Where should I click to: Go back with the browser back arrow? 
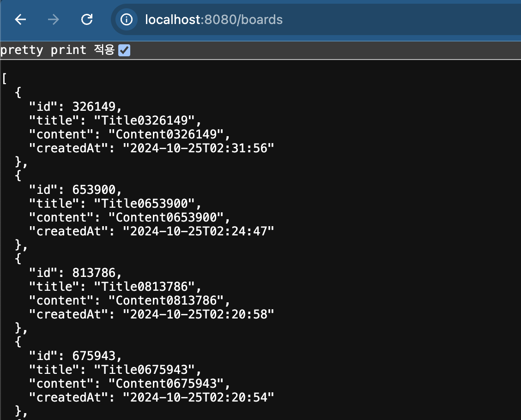coord(20,19)
